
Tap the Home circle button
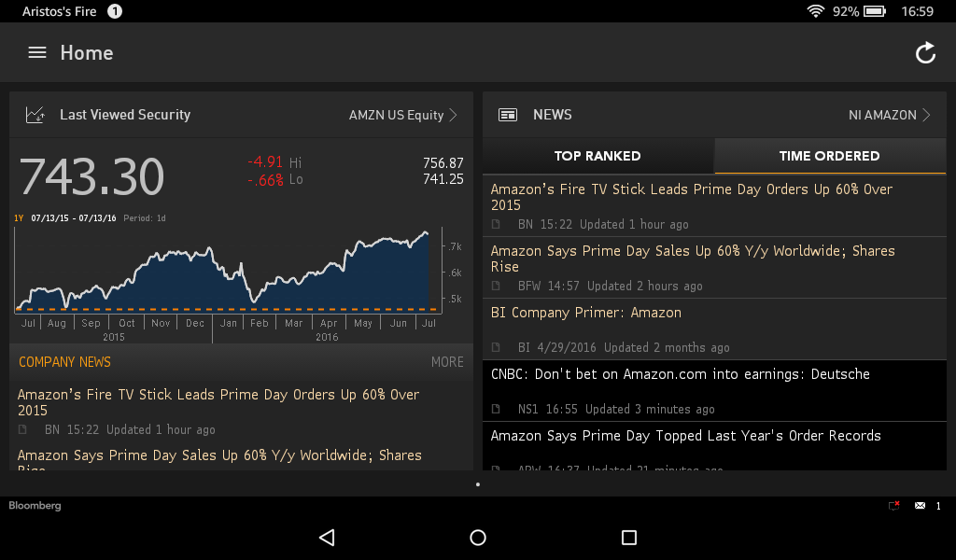tap(477, 538)
